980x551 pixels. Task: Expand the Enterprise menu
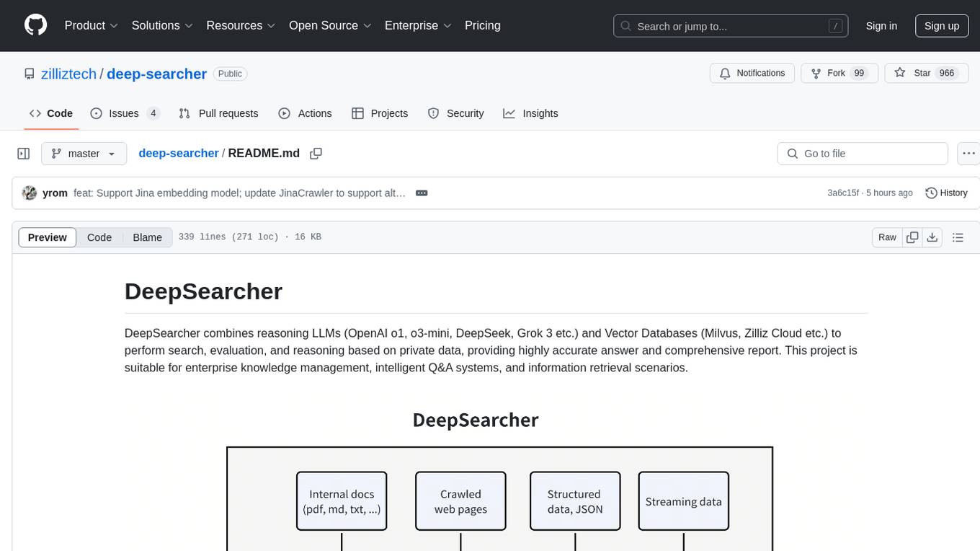point(418,25)
